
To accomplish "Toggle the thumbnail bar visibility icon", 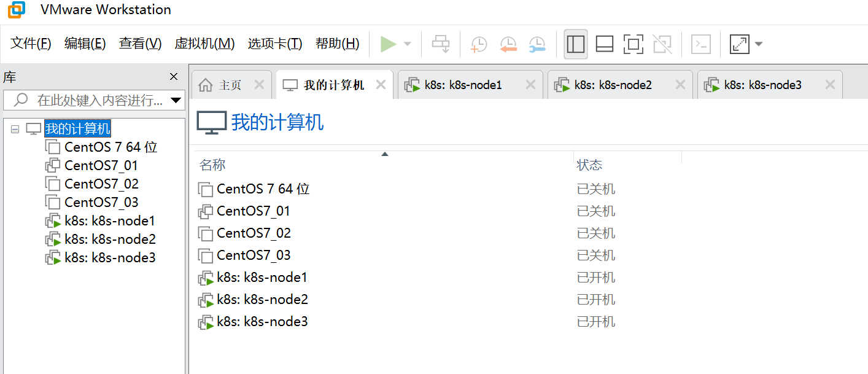I will click(x=604, y=44).
